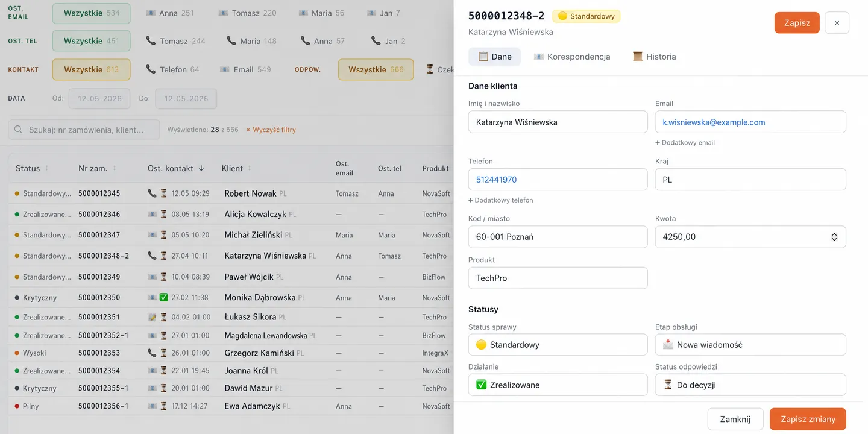Click the email icon in Joanna Król's row
This screenshot has width=868, height=434.
[152, 371]
